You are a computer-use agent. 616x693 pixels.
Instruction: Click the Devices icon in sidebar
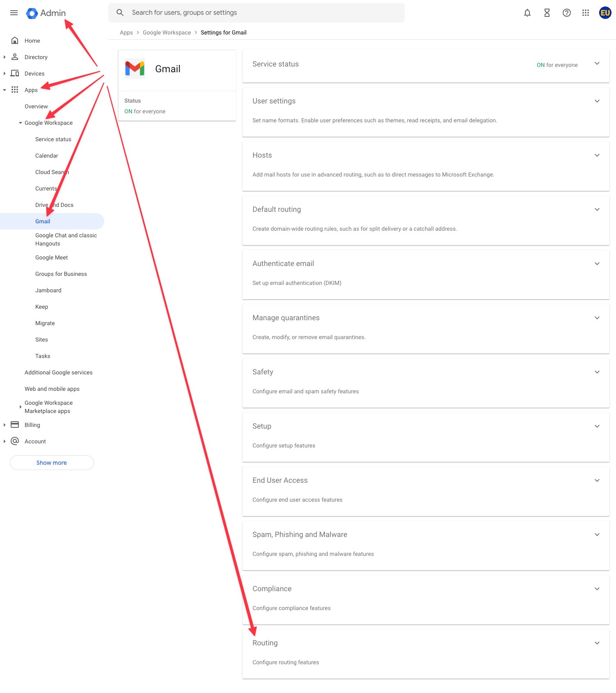coord(15,73)
